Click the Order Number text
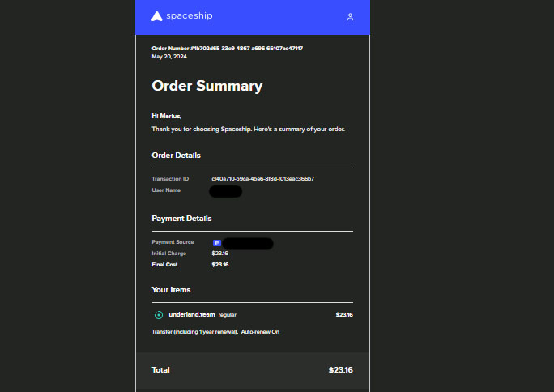 [227, 49]
